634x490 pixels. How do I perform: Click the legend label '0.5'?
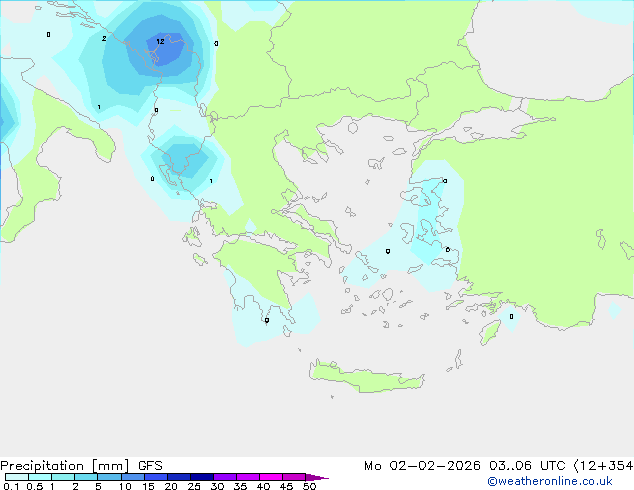click(35, 486)
